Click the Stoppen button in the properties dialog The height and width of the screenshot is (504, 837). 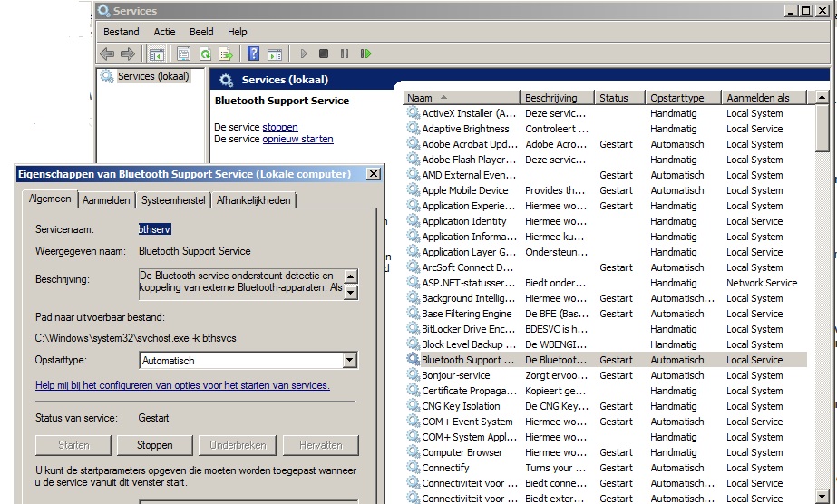pos(155,445)
